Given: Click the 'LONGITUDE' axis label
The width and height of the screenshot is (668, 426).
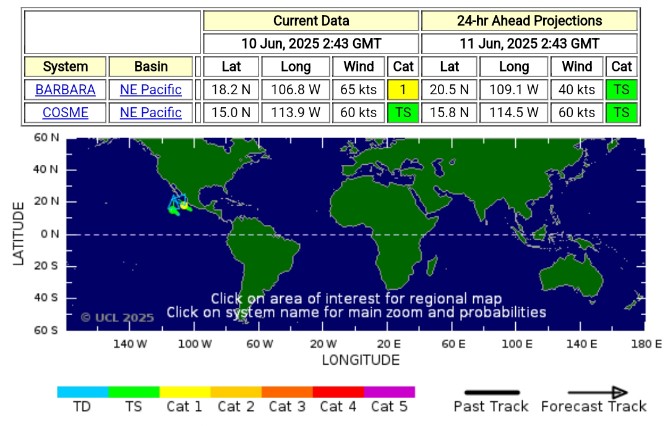Looking at the screenshot, I should tap(361, 360).
